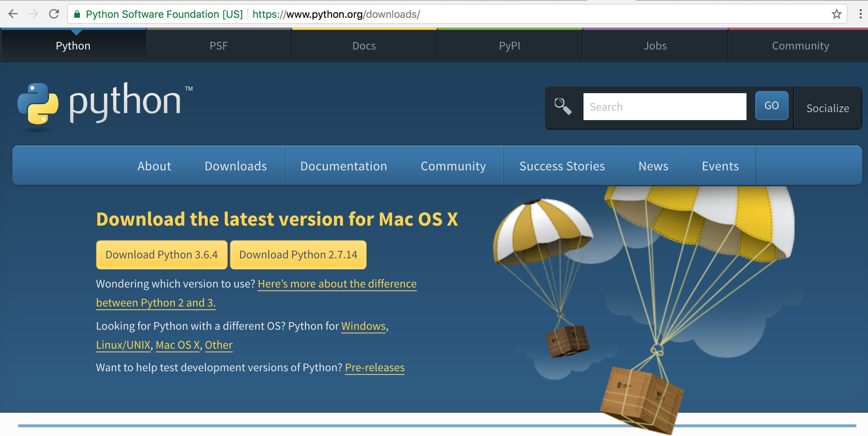
Task: Click the heading Download the latest version for Mac OS X
Action: [277, 219]
